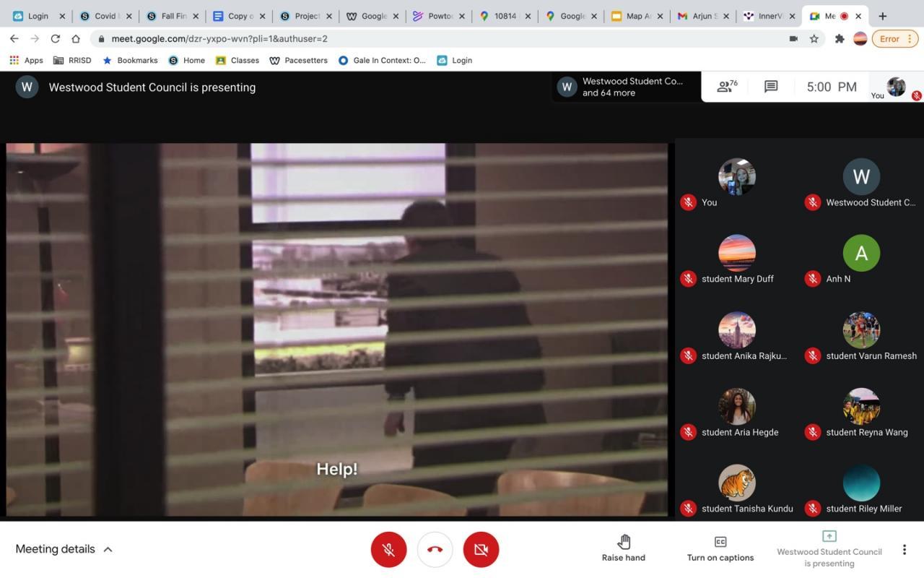Screen dimensions: 924x578
Task: Click muted mic icon beside student Mary Duff
Action: [688, 279]
